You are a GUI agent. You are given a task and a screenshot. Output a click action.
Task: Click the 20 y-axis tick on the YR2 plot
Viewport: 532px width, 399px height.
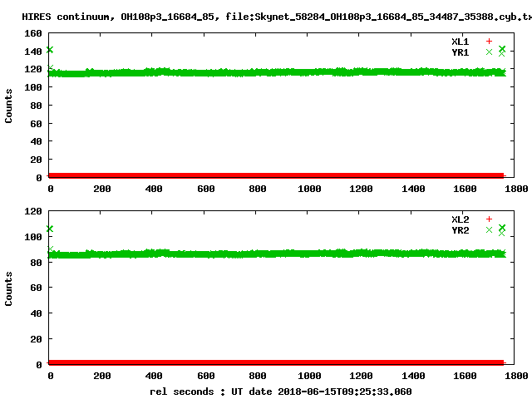[36, 339]
